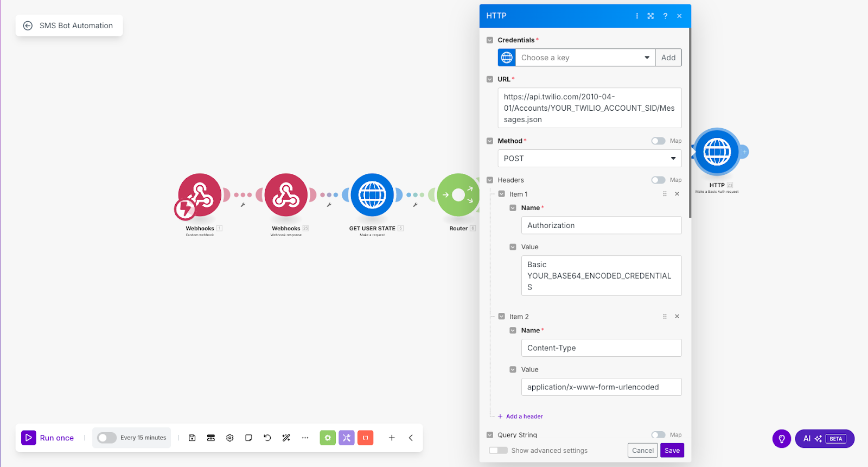Click the plus connector on HTTP module
Image resolution: width=868 pixels, height=467 pixels.
[x=744, y=152]
